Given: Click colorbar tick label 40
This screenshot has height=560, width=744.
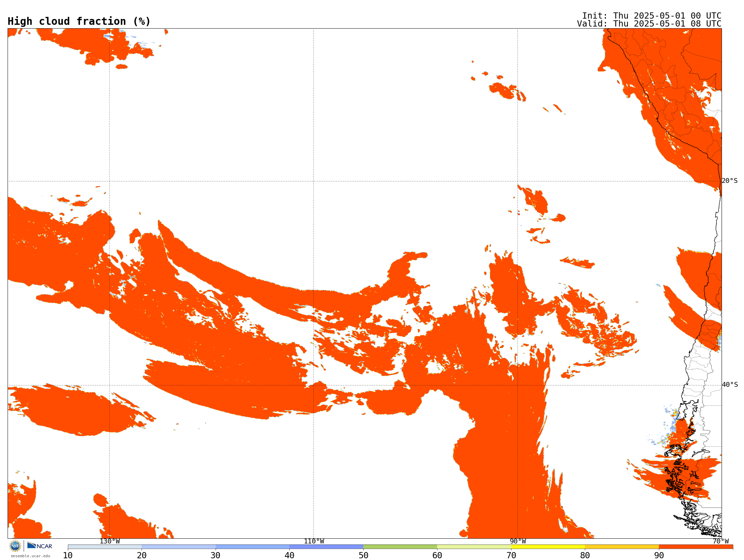Looking at the screenshot, I should [x=289, y=556].
